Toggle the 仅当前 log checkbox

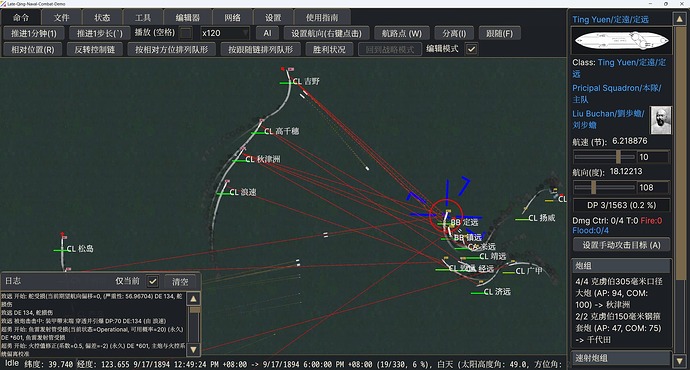(153, 281)
